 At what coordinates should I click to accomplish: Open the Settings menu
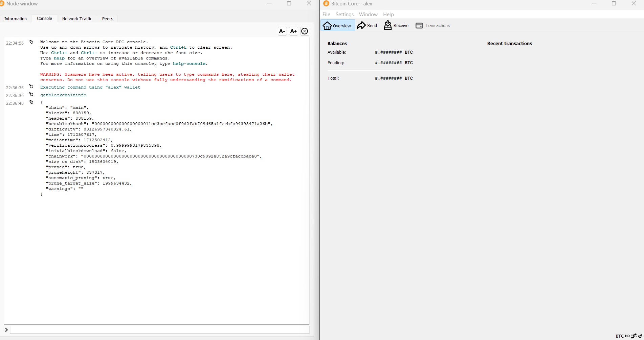pyautogui.click(x=345, y=14)
